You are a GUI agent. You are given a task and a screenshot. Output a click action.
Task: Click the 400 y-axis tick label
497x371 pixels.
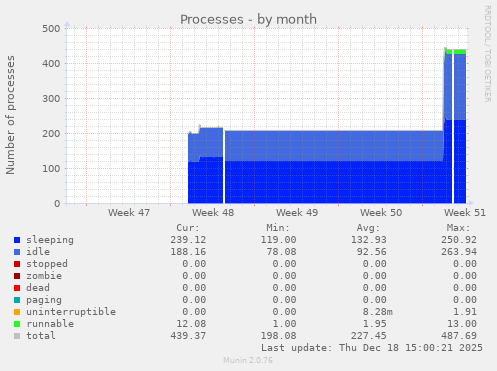point(51,64)
